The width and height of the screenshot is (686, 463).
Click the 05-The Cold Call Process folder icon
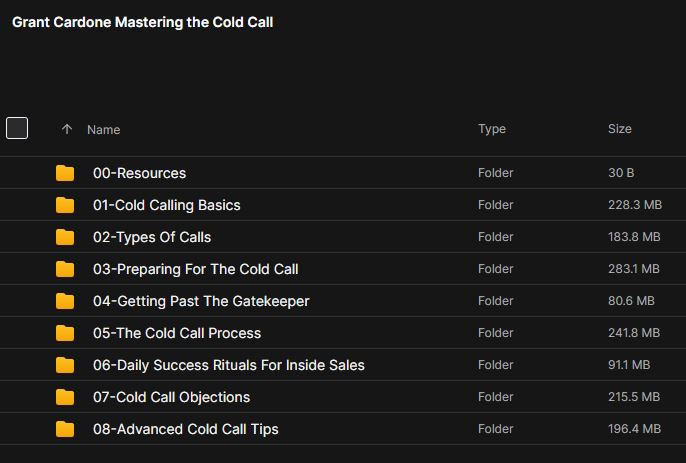coord(65,333)
